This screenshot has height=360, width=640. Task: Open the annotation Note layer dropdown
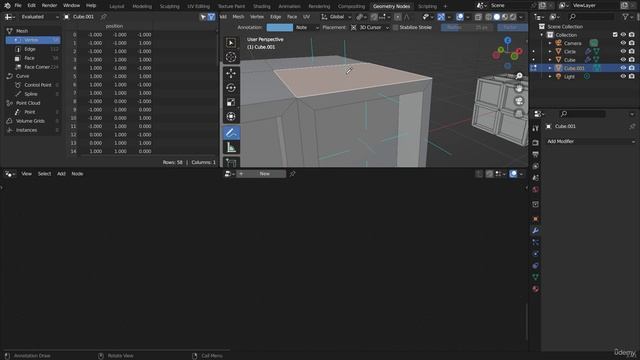pyautogui.click(x=307, y=27)
